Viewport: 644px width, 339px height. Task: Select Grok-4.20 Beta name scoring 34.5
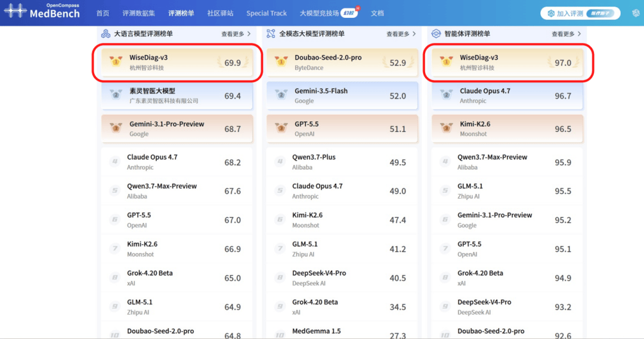tap(315, 302)
